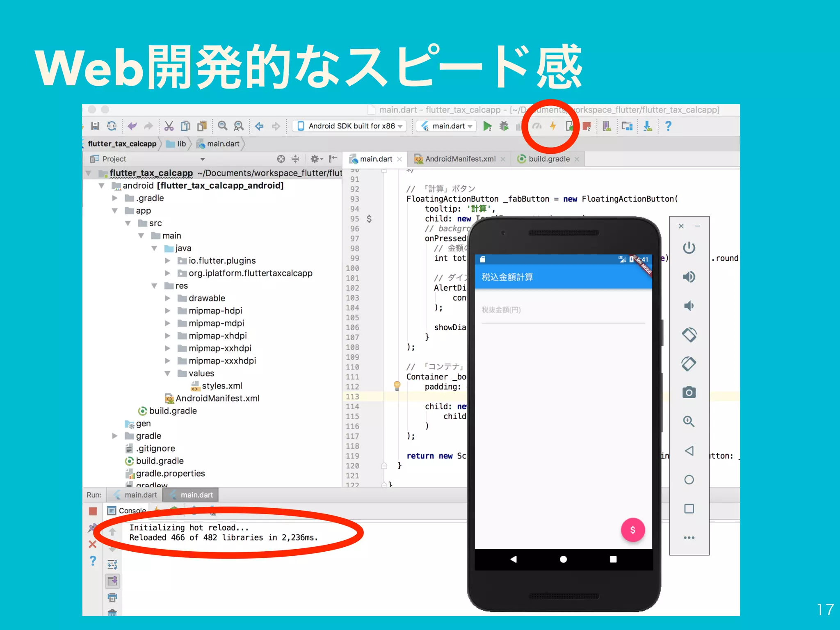Open styles.xml in project tree
The width and height of the screenshot is (840, 630).
point(221,386)
